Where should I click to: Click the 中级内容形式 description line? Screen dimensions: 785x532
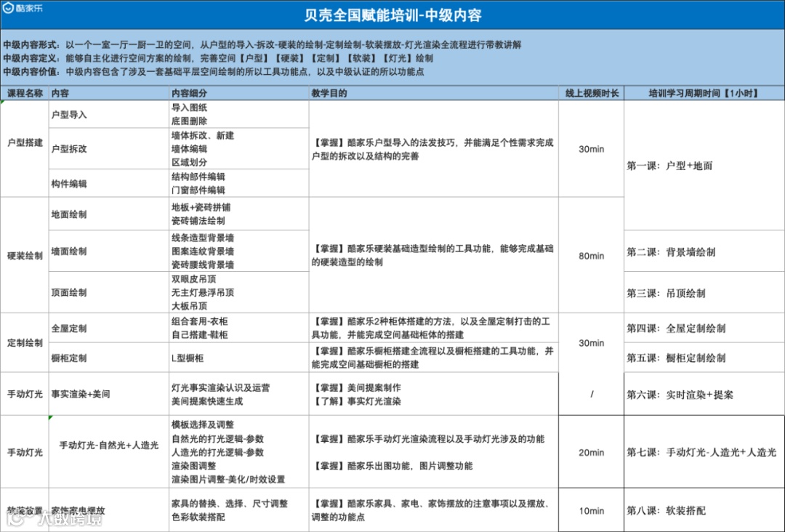point(262,44)
